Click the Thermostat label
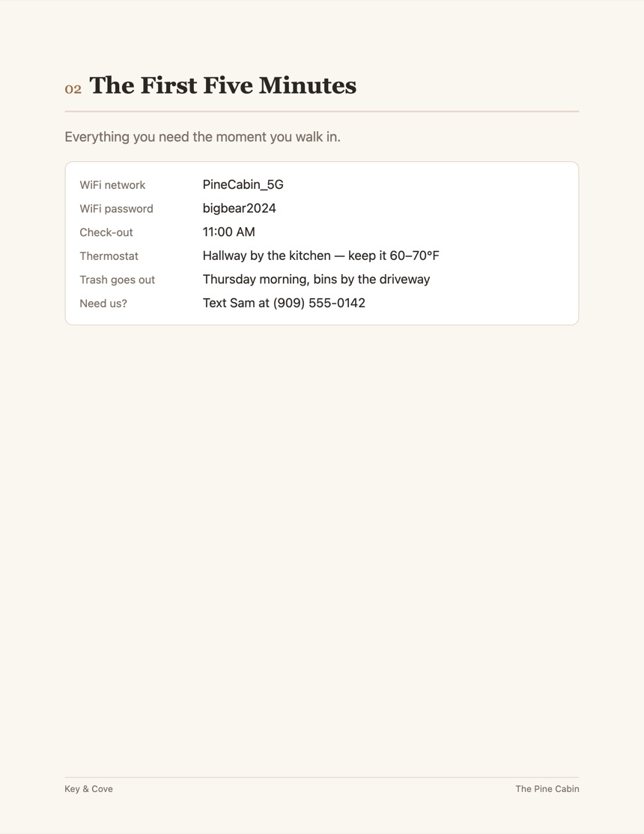 tap(109, 256)
